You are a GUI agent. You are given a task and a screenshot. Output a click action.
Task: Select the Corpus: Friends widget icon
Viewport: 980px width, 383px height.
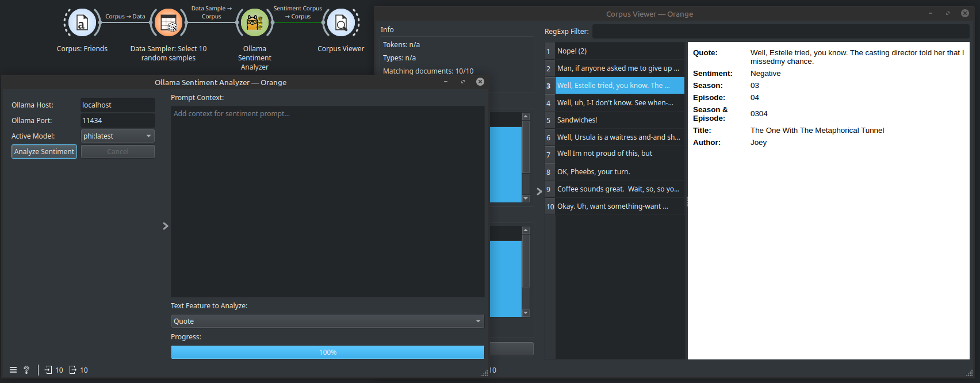[82, 23]
